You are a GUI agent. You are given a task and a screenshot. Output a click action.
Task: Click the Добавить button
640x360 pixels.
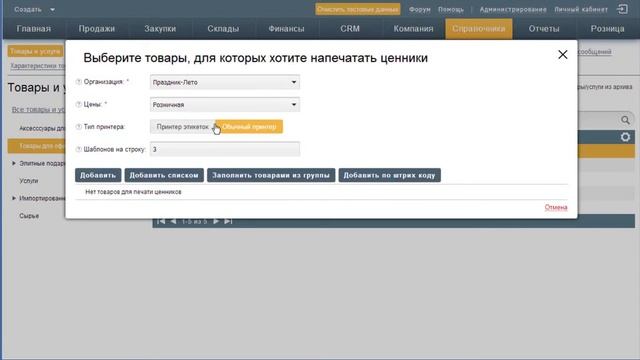tap(98, 175)
